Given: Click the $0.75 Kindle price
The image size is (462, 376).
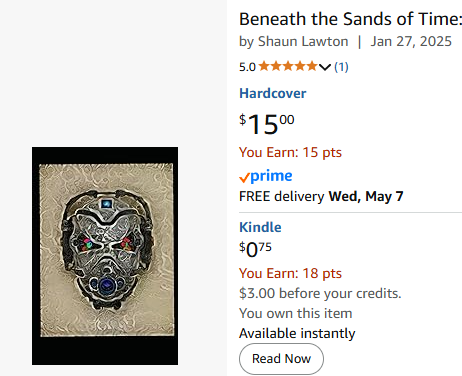Looking at the screenshot, I should pos(255,249).
